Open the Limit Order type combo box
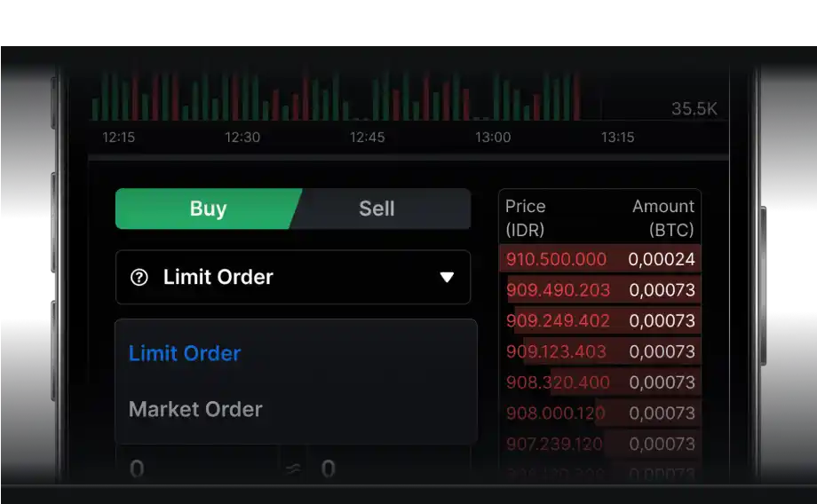The width and height of the screenshot is (817, 504). [x=293, y=278]
